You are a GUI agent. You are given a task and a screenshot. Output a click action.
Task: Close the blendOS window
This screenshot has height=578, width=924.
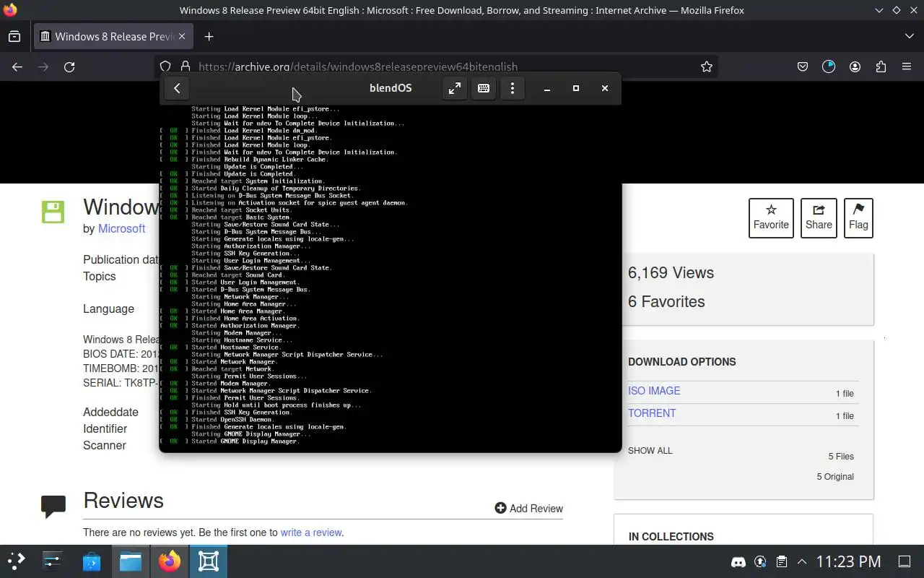605,88
